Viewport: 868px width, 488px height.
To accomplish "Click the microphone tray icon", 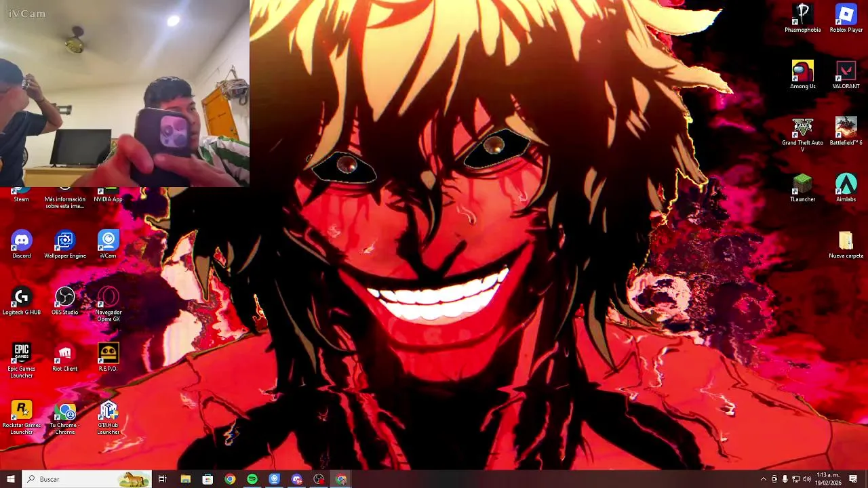I will tap(785, 479).
